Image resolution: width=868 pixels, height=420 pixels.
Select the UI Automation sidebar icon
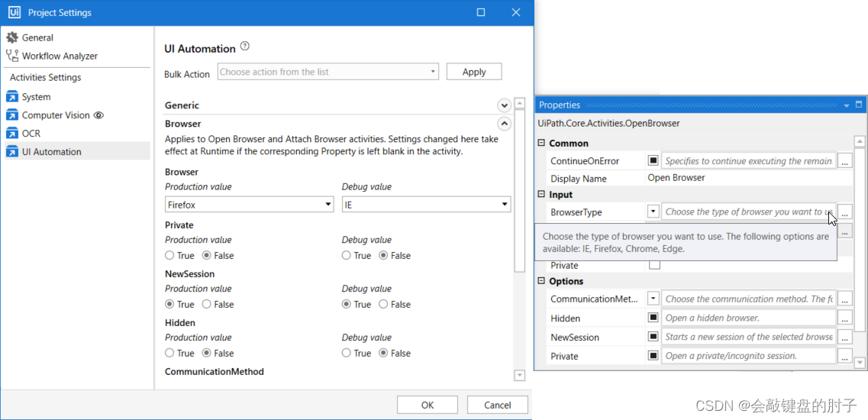(x=11, y=152)
